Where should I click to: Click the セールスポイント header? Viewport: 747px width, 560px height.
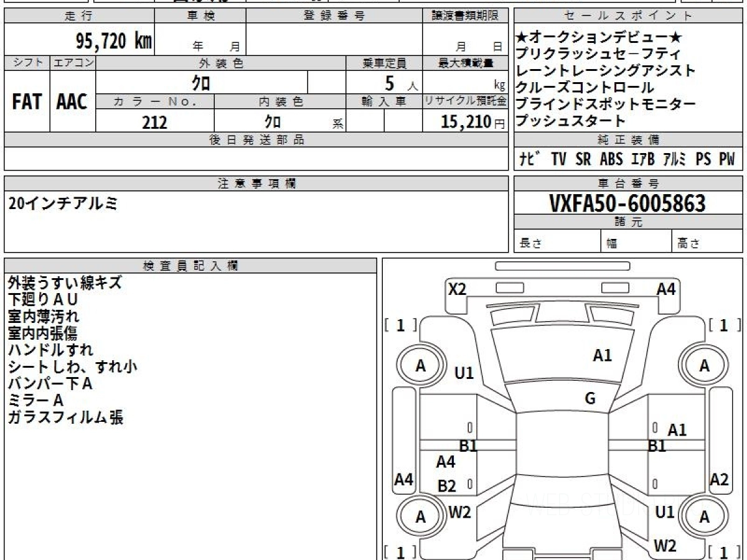click(x=629, y=16)
